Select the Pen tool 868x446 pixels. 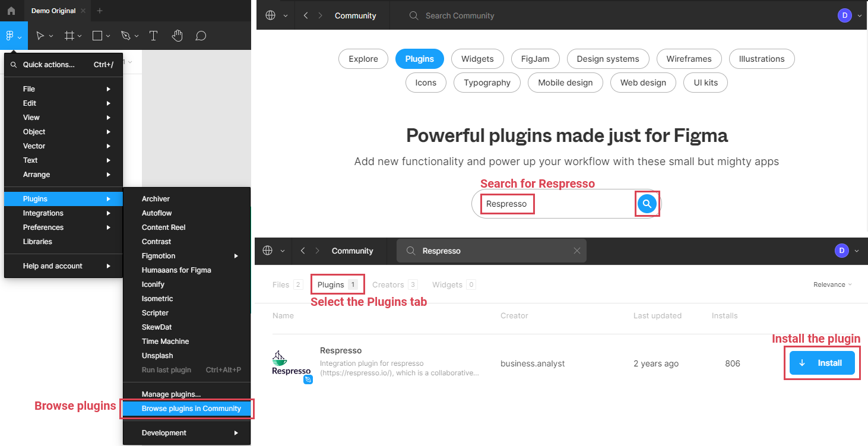pyautogui.click(x=125, y=36)
